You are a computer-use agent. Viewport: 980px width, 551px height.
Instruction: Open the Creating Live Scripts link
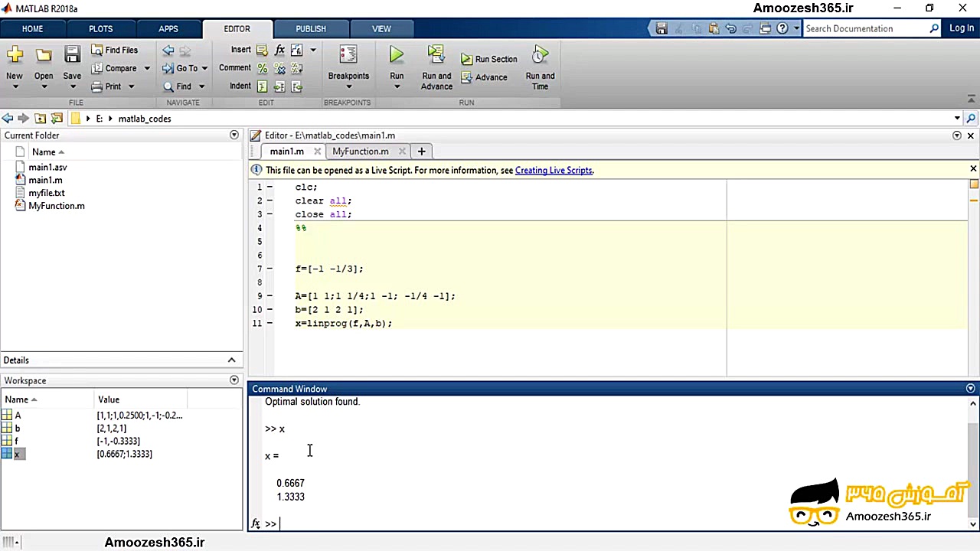click(x=554, y=170)
